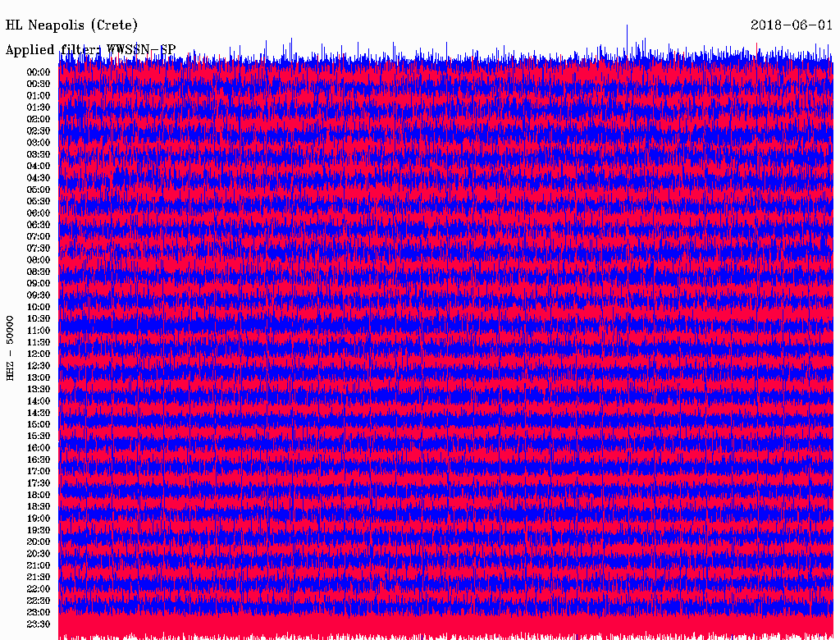The image size is (840, 640).
Task: Select the 04:00 time label
Action: pyautogui.click(x=39, y=167)
